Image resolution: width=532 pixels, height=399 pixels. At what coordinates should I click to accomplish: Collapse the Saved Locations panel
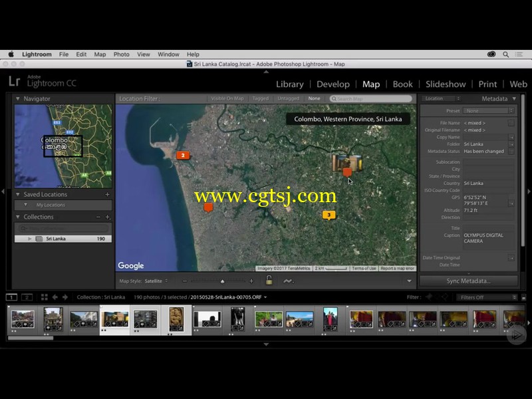pos(18,194)
